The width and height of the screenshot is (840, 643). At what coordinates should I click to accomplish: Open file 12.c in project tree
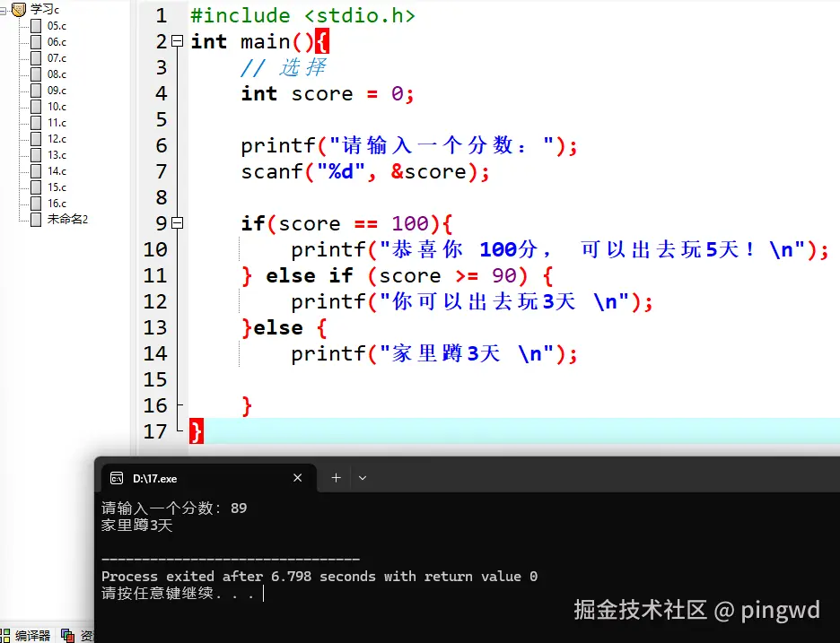57,139
